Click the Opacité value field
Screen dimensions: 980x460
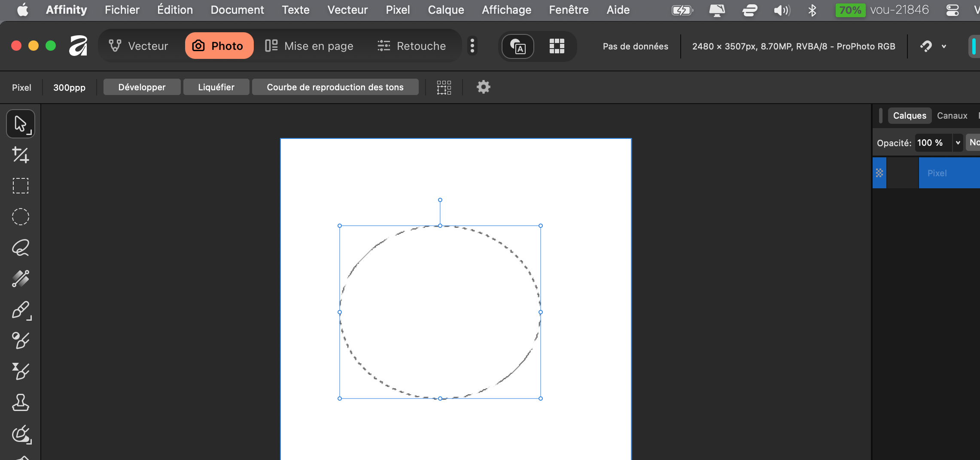click(934, 143)
